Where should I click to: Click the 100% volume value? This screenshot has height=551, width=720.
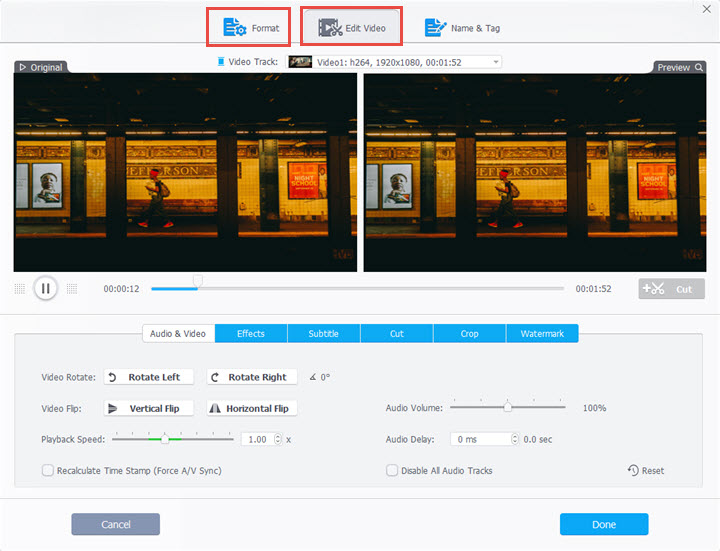pyautogui.click(x=595, y=408)
